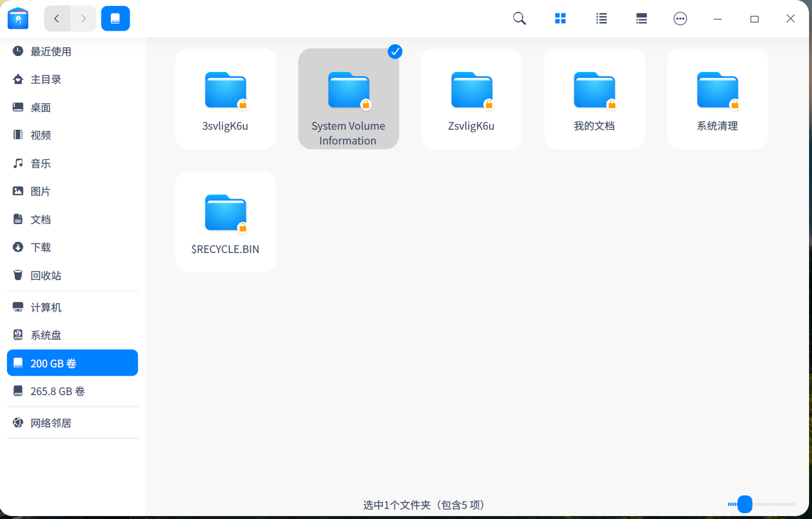Open the more options menu
This screenshot has height=519, width=812.
pyautogui.click(x=680, y=18)
